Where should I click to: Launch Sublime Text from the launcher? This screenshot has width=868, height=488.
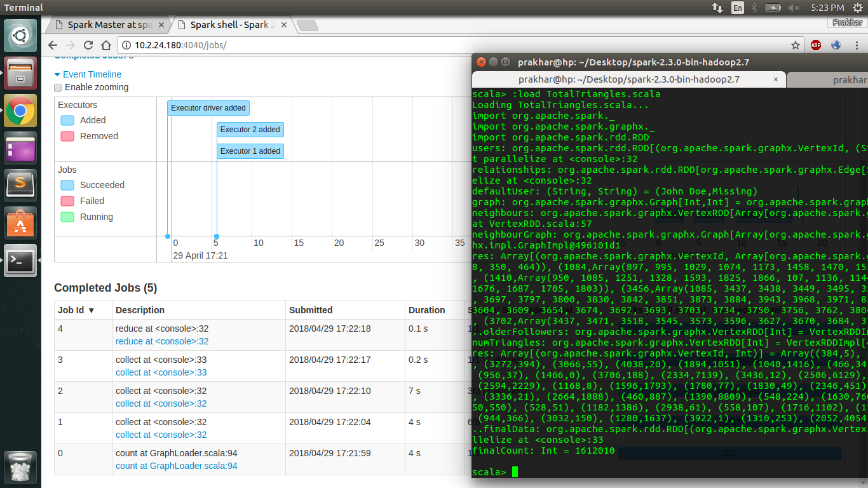click(x=21, y=186)
